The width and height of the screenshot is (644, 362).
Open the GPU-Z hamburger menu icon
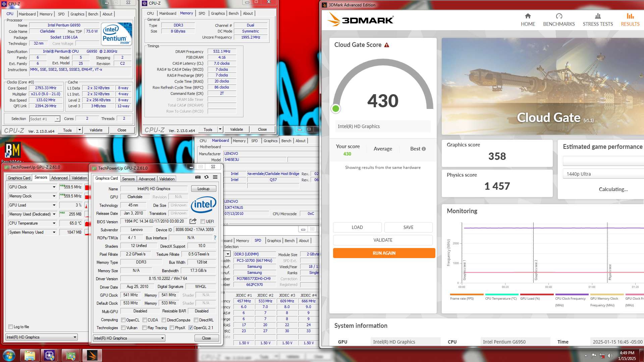[215, 177]
